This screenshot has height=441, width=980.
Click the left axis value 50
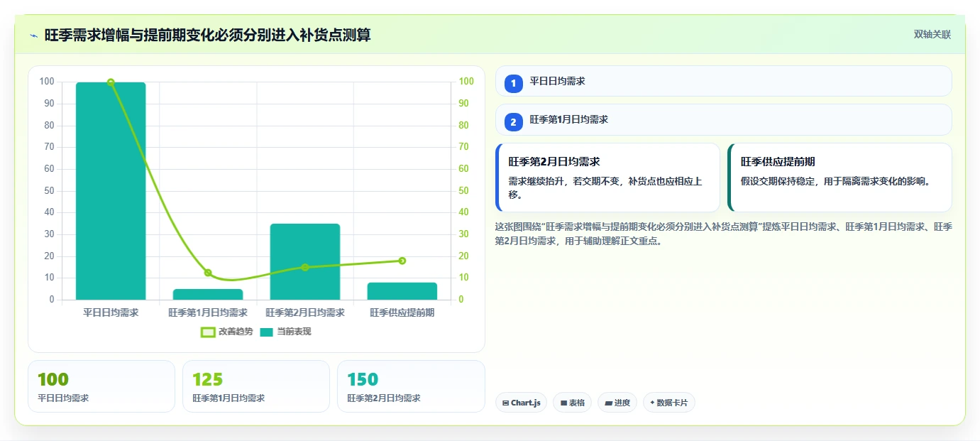[49, 190]
